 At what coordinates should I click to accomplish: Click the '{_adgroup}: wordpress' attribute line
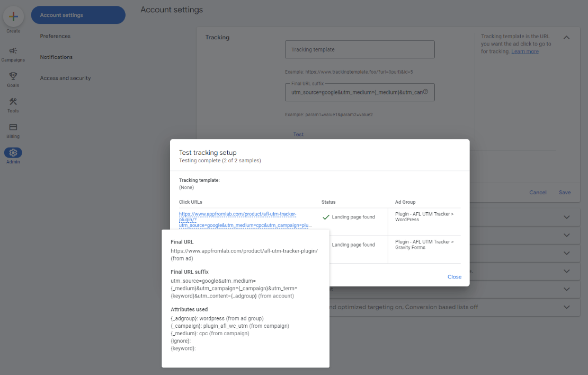tap(217, 318)
